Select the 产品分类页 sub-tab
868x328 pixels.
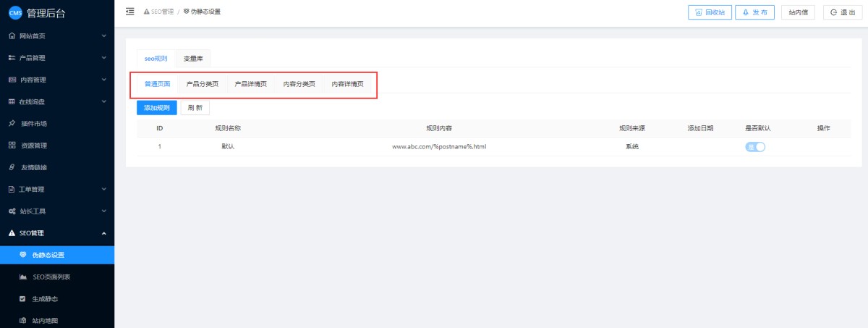click(202, 84)
